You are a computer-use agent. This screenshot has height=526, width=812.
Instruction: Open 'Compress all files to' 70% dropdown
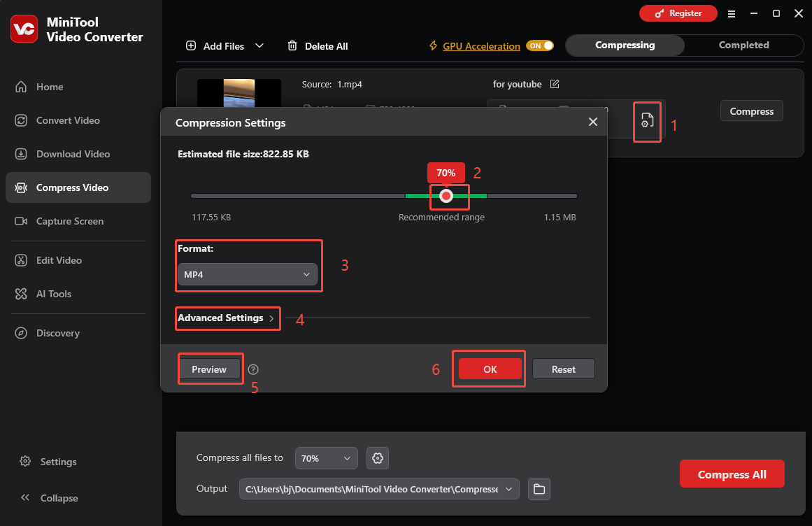tap(326, 458)
